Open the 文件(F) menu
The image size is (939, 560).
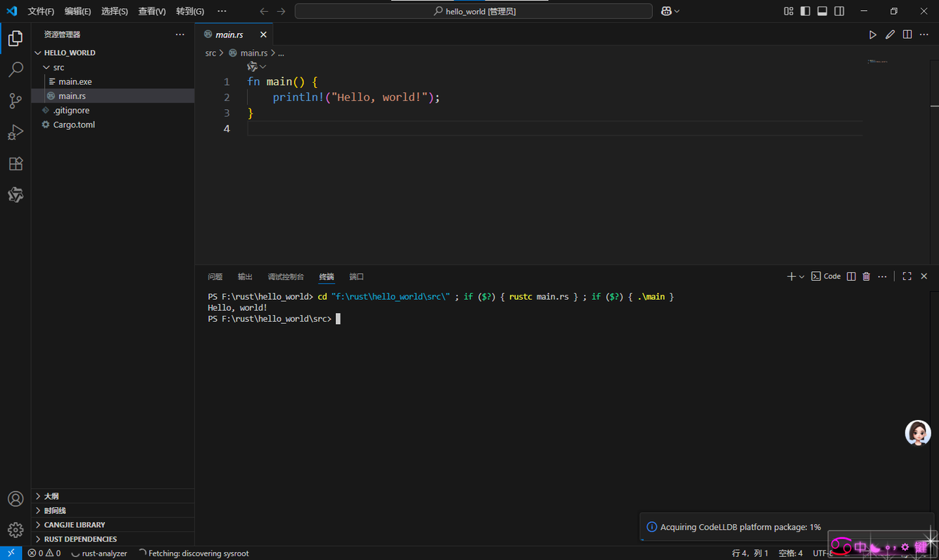click(x=41, y=11)
